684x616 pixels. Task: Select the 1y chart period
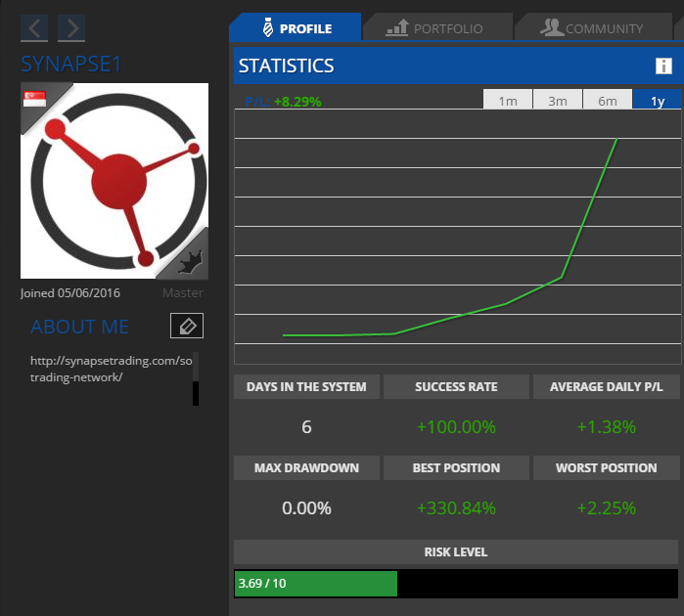coord(657,101)
